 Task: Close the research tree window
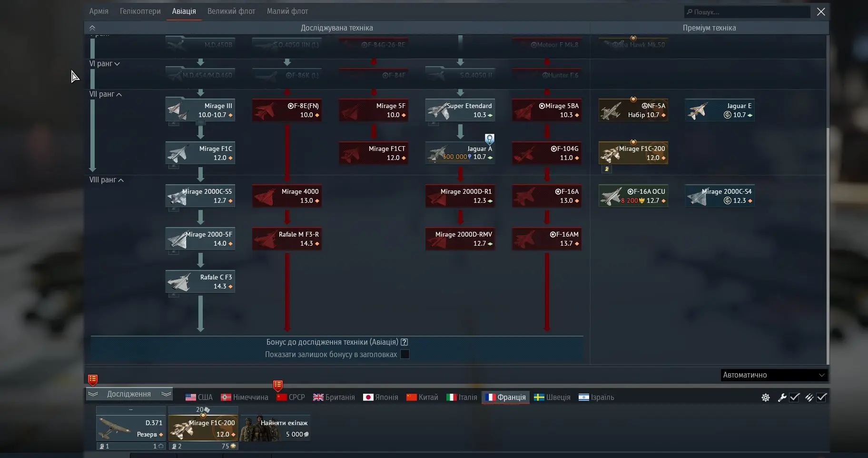821,12
